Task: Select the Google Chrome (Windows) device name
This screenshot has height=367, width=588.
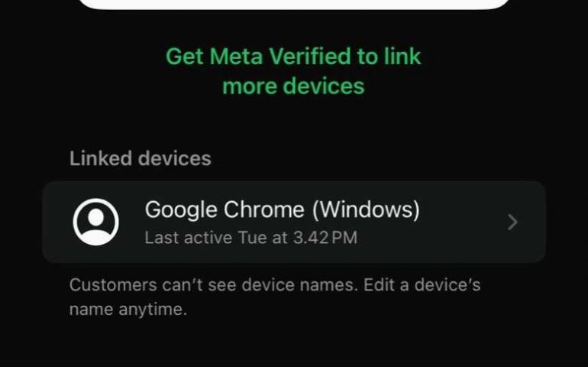Action: (282, 209)
